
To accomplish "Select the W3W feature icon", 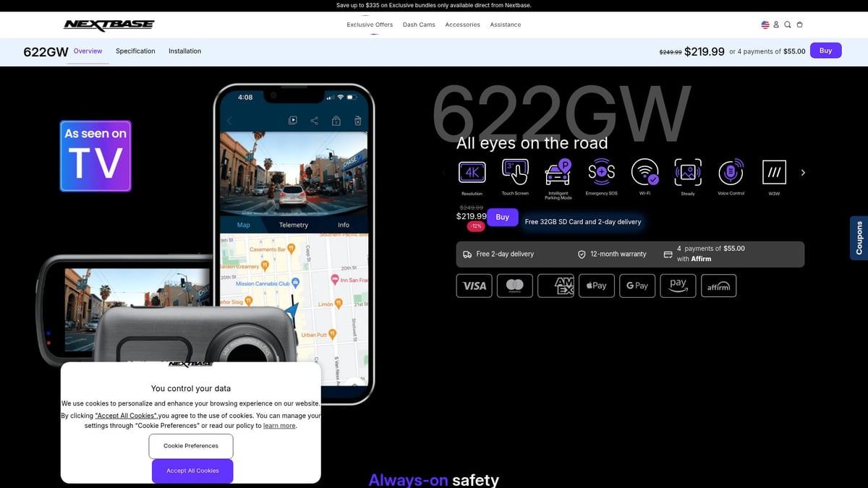I will tap(774, 172).
